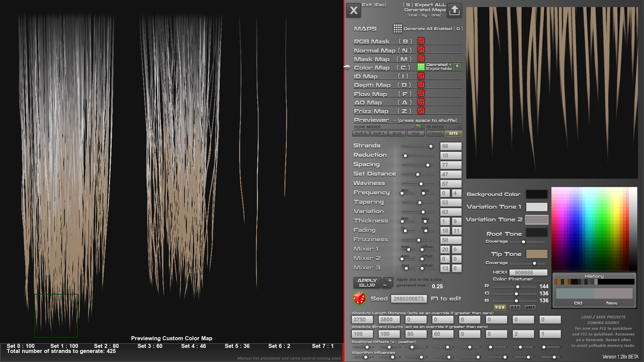Switch ID mode to SETS

(453, 133)
